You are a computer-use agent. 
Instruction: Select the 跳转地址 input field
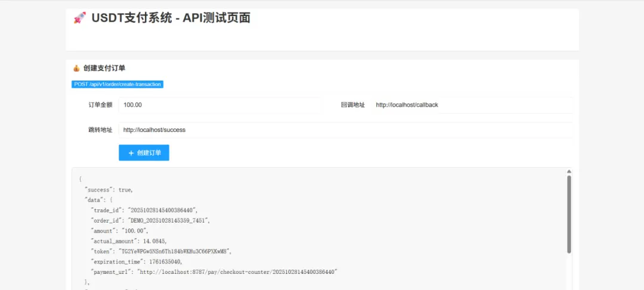(x=345, y=130)
